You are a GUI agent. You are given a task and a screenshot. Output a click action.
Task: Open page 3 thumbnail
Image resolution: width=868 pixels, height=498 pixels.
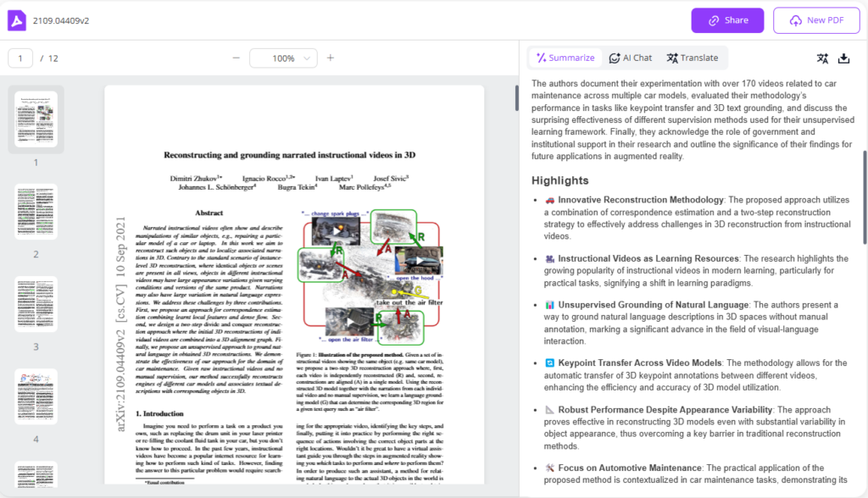click(x=36, y=304)
